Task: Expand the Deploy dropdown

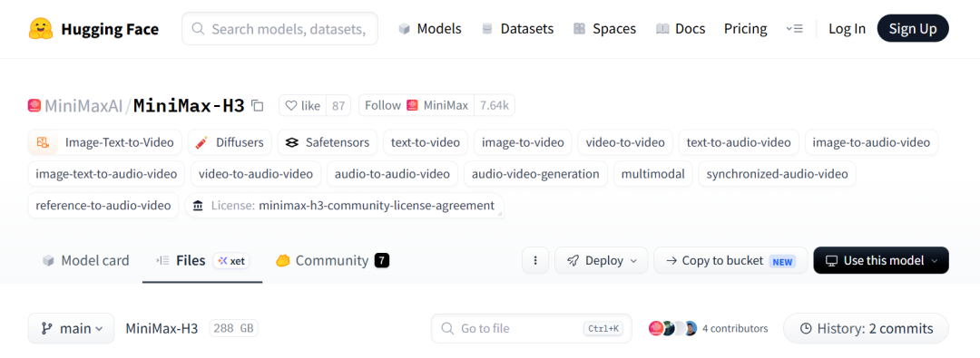Action: (602, 260)
